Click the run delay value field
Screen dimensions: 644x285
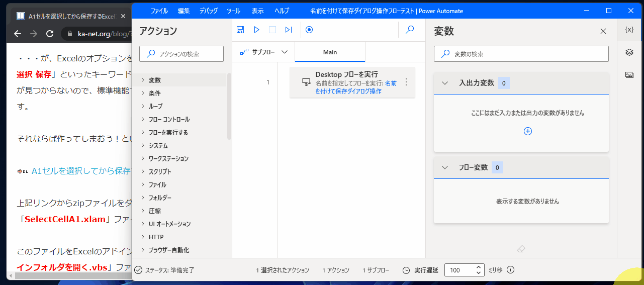coord(460,270)
